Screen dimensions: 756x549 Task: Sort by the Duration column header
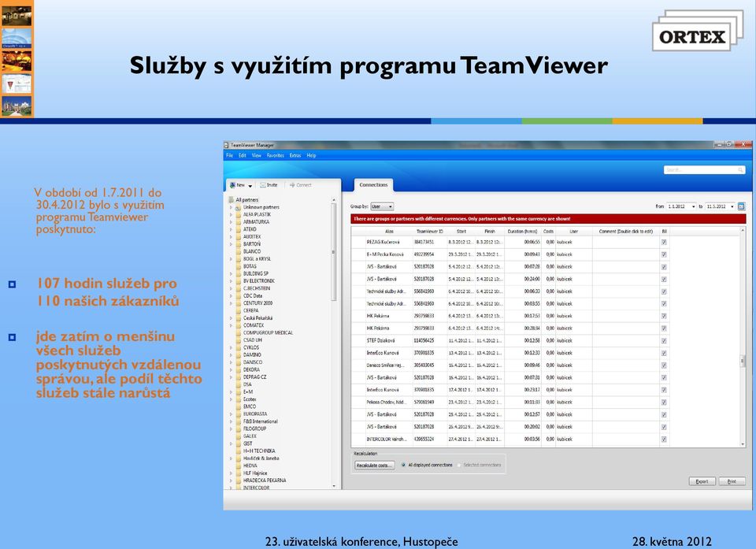[522, 232]
